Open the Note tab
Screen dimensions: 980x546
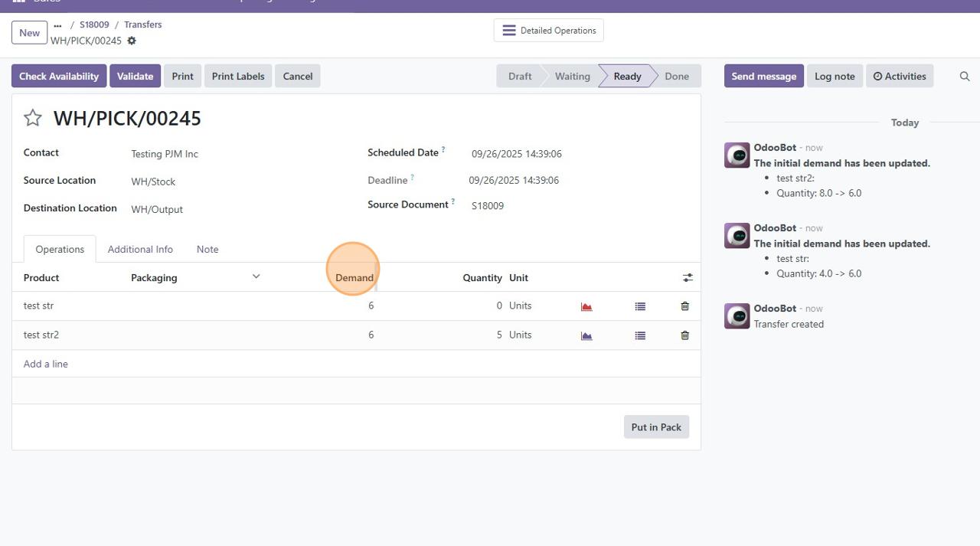(x=207, y=250)
